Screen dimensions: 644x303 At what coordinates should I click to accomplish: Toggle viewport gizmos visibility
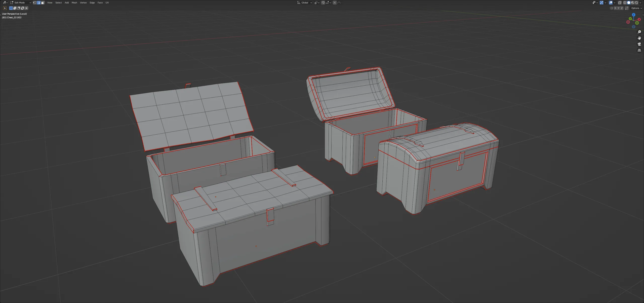[x=601, y=3]
